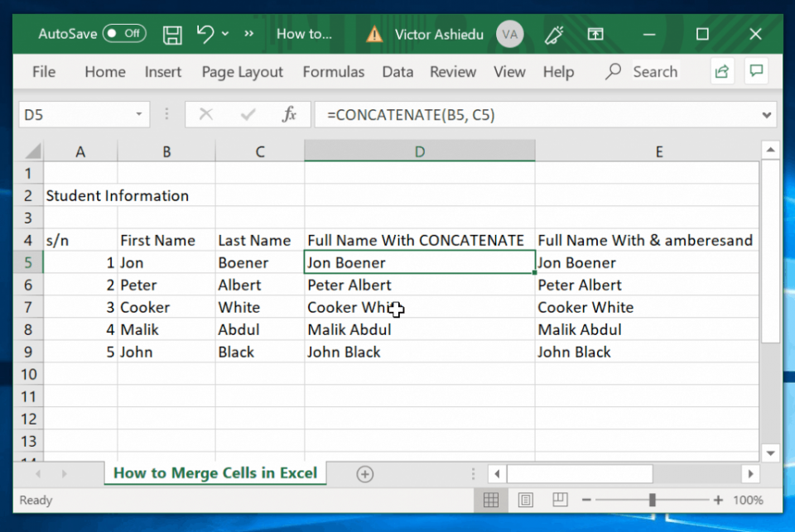Screen dimensions: 795x532
Task: Click the ribbon display options icon
Action: click(x=595, y=34)
